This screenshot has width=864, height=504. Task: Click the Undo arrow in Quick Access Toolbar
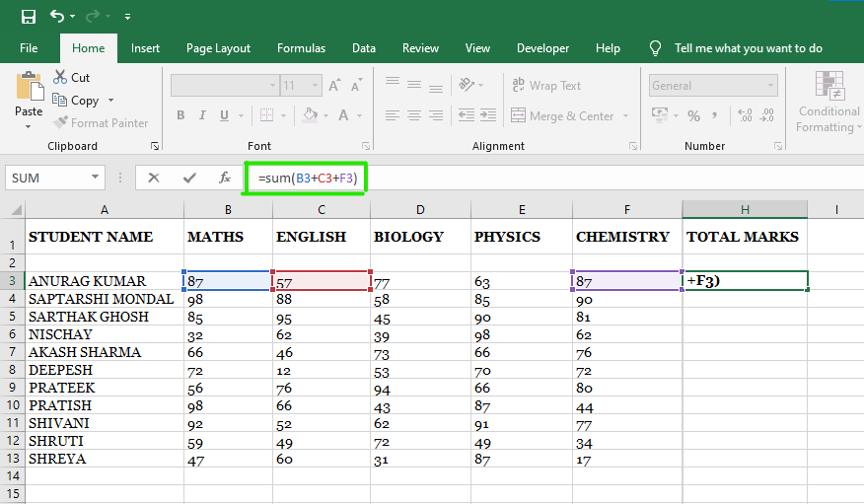56,17
